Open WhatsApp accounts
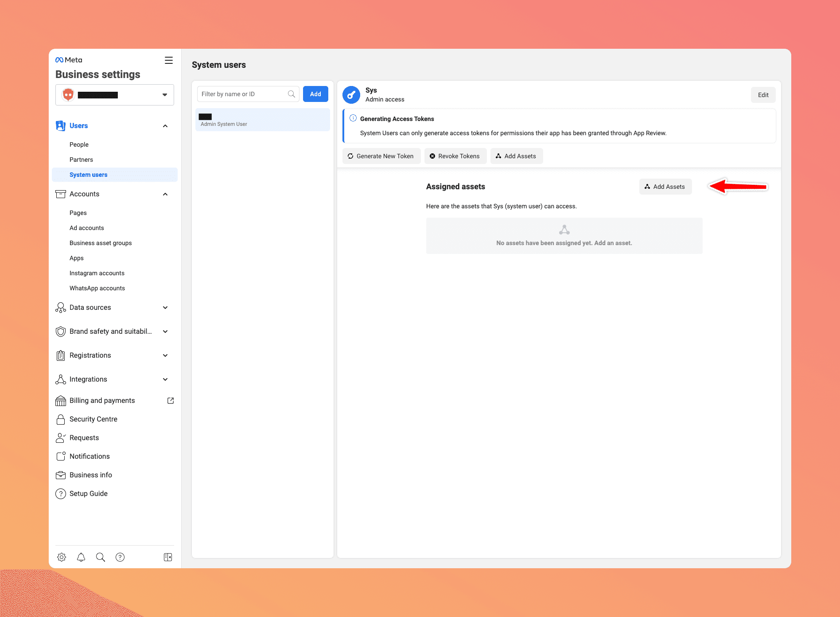 [97, 288]
